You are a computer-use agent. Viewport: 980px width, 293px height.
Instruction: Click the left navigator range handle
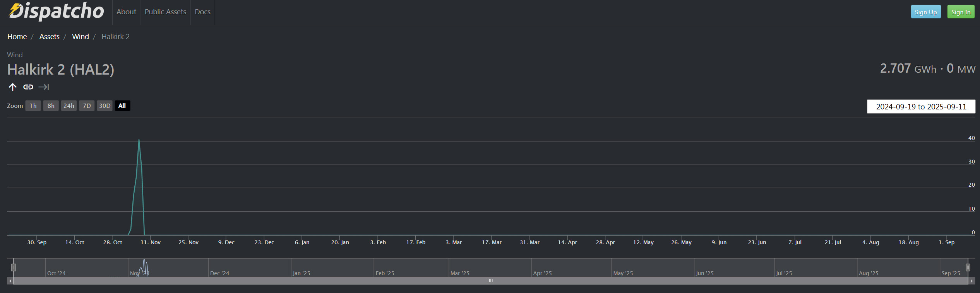point(14,267)
